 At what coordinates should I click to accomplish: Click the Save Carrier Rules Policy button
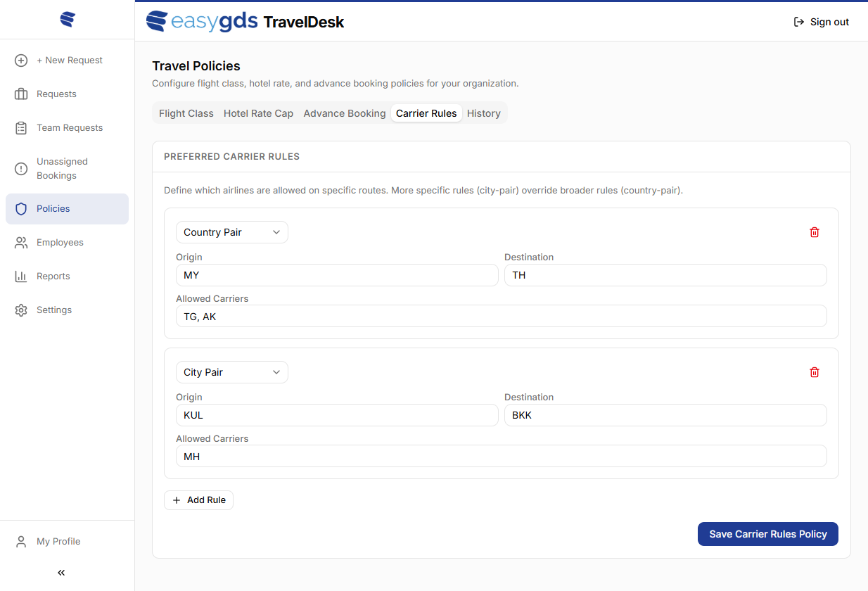point(767,534)
